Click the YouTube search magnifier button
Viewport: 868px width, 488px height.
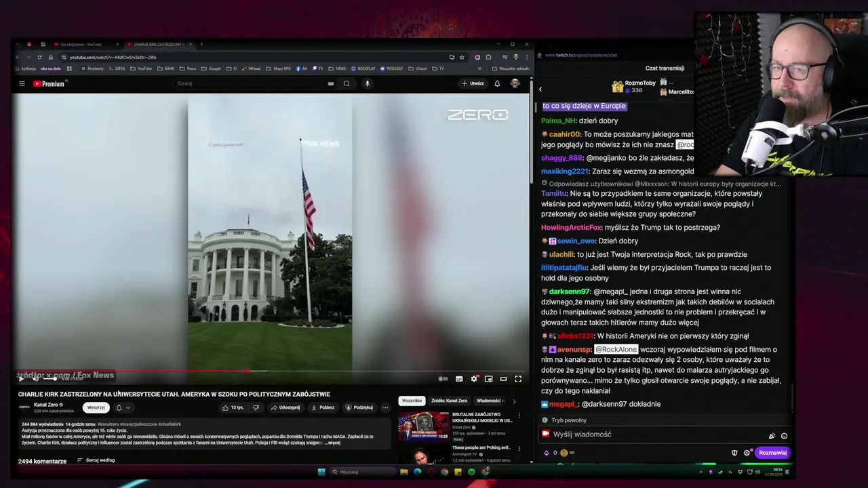click(347, 83)
